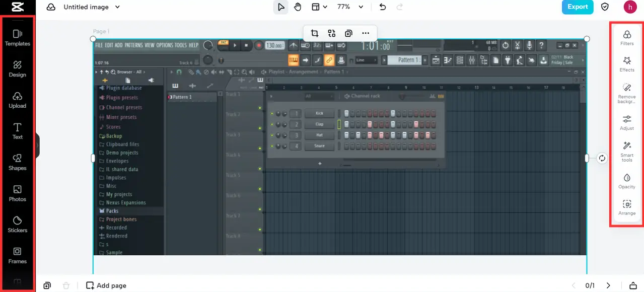Open Smart tools in the right panel
The height and width of the screenshot is (292, 644).
pos(627,151)
